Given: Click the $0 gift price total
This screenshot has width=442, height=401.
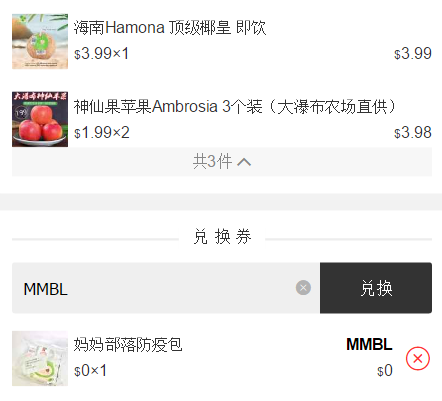Looking at the screenshot, I should [x=385, y=371].
